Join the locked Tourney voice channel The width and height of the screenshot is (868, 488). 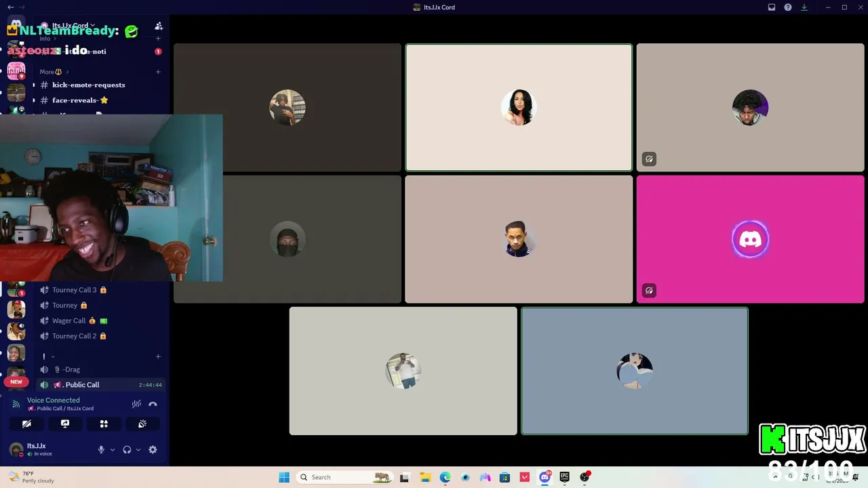100,305
